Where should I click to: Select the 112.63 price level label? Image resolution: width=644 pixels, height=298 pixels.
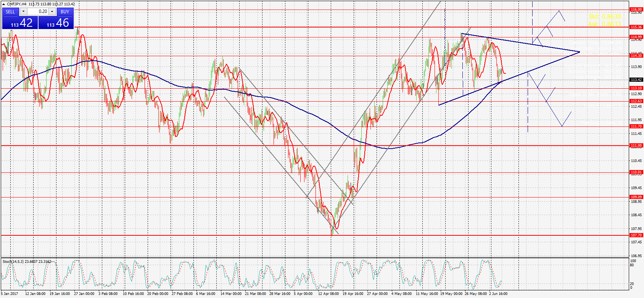click(x=636, y=101)
